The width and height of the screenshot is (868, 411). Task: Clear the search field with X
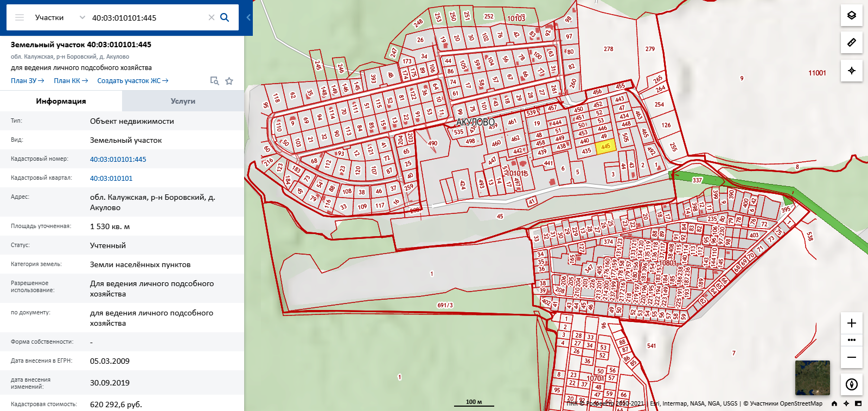click(x=212, y=17)
